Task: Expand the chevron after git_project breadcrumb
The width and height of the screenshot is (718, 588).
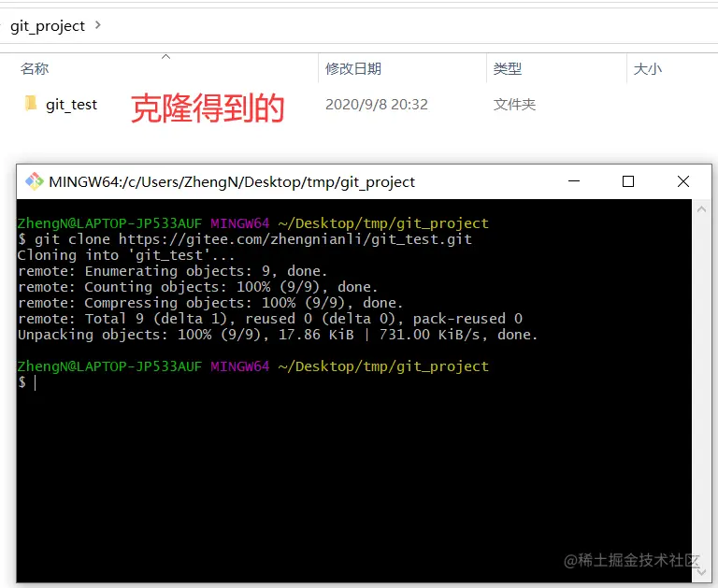Action: click(x=97, y=25)
